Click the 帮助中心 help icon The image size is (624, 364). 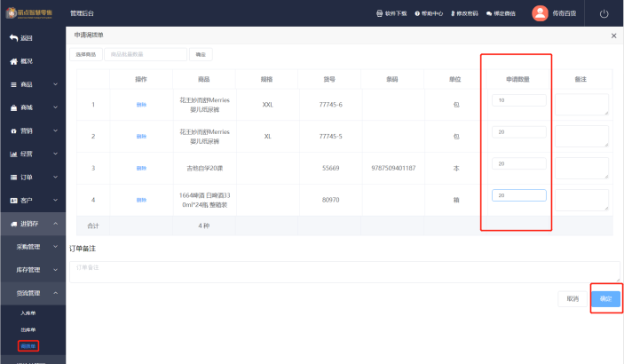click(417, 13)
